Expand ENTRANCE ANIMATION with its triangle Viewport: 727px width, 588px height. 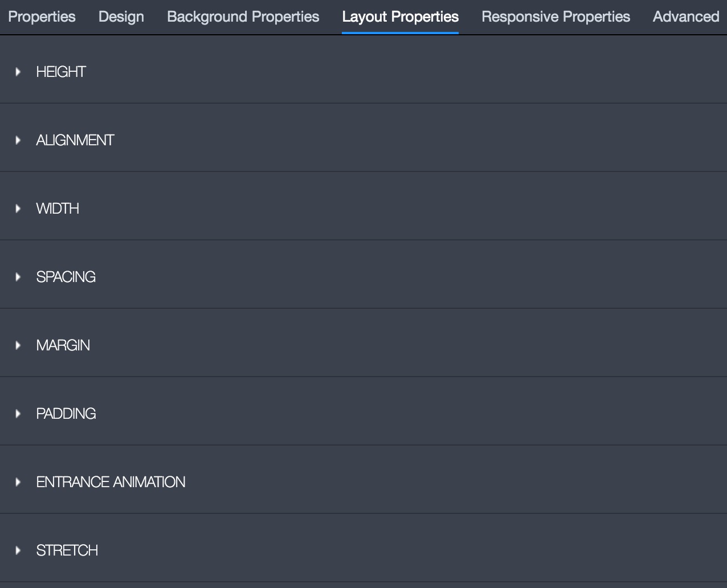pyautogui.click(x=18, y=482)
